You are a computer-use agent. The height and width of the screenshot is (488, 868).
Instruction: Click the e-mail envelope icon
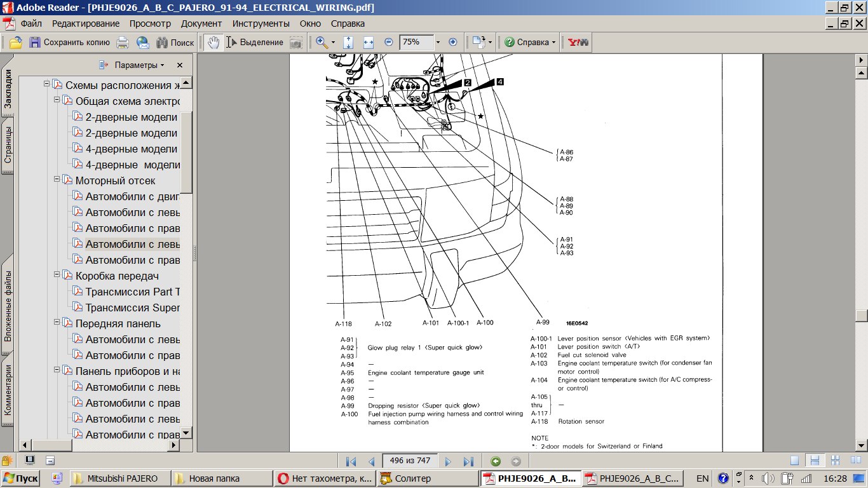pyautogui.click(x=143, y=43)
